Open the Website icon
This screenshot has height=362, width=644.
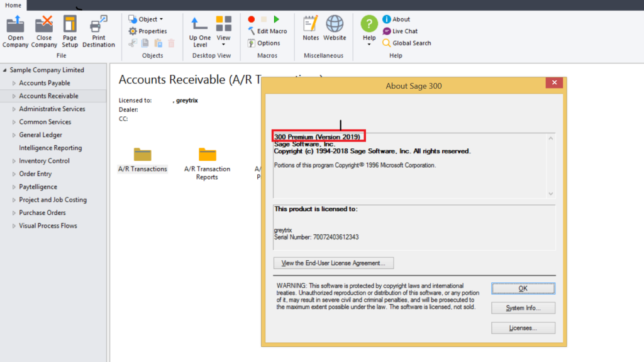point(335,28)
